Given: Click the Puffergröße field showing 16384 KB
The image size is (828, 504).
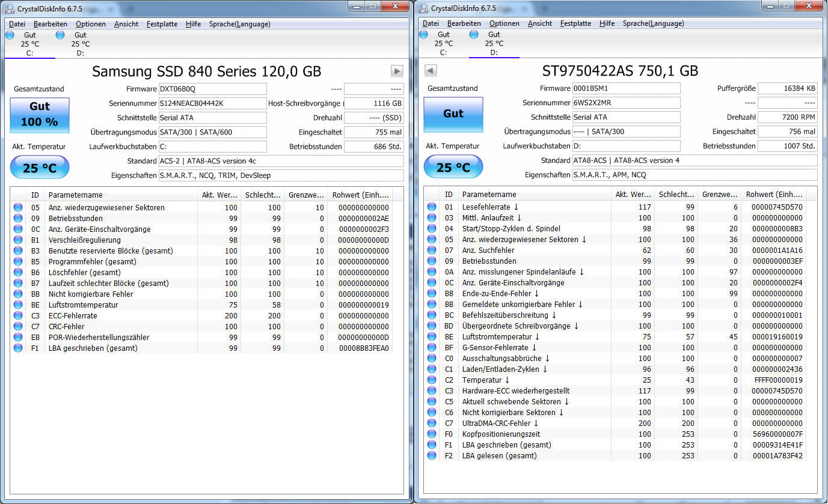Looking at the screenshot, I should (788, 89).
